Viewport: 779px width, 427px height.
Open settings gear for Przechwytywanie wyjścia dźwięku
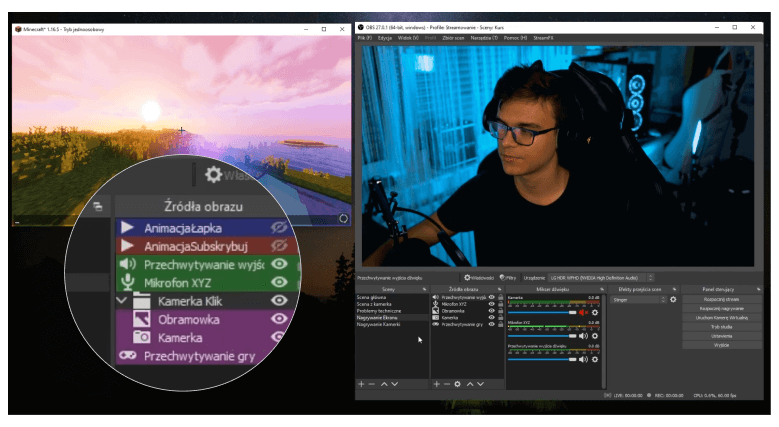(x=595, y=360)
